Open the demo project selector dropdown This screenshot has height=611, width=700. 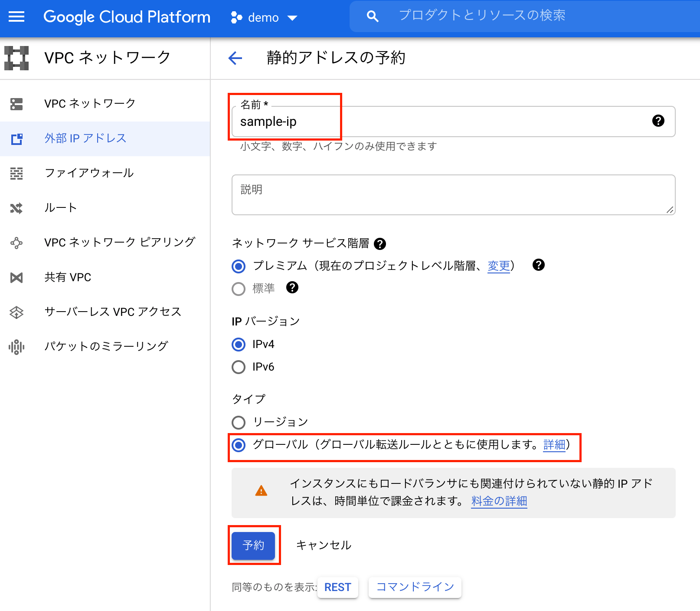(x=263, y=17)
